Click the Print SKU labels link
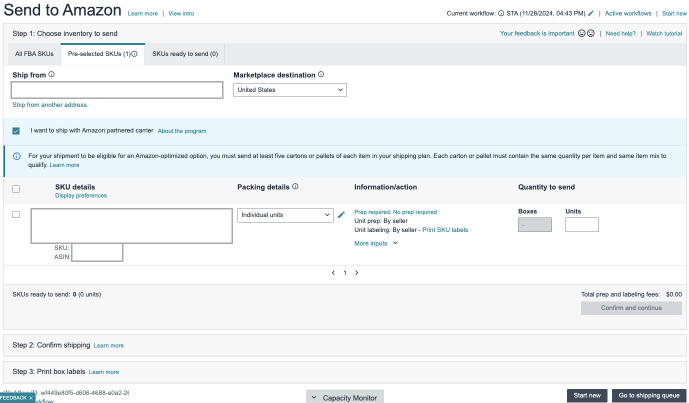The image size is (689, 403). pos(445,230)
